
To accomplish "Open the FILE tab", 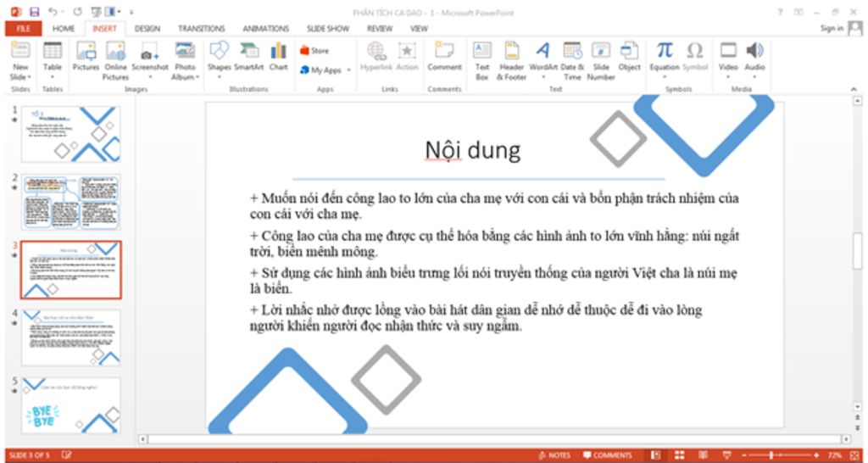I will coord(24,29).
